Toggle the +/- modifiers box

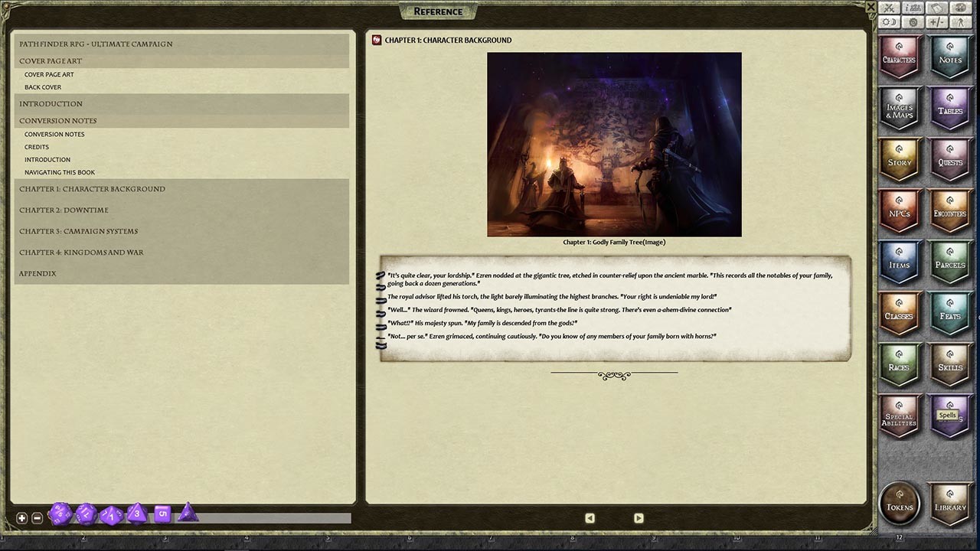click(x=936, y=22)
